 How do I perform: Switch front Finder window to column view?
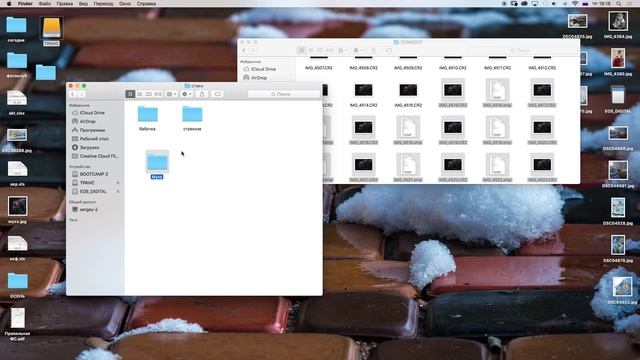pyautogui.click(x=149, y=94)
